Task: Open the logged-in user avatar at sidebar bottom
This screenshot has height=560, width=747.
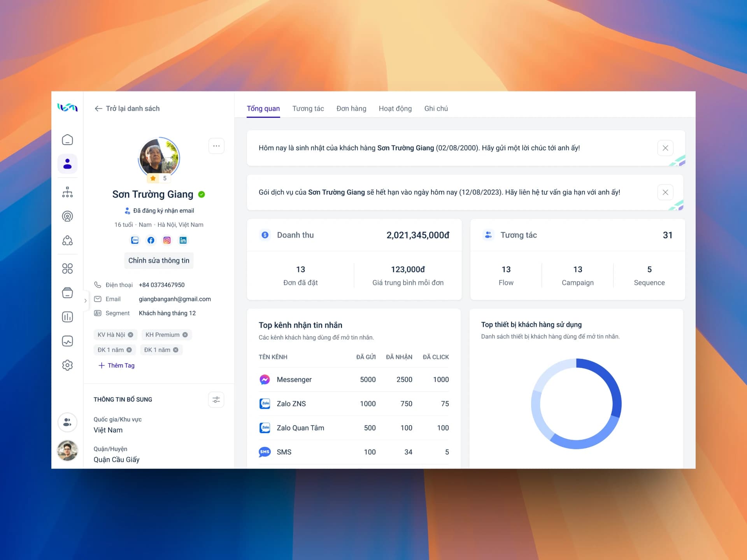Action: (x=67, y=450)
